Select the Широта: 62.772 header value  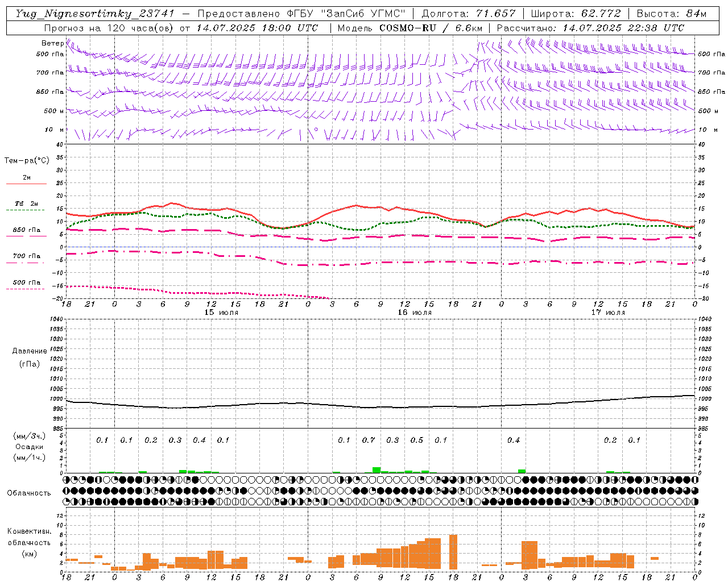pos(576,14)
